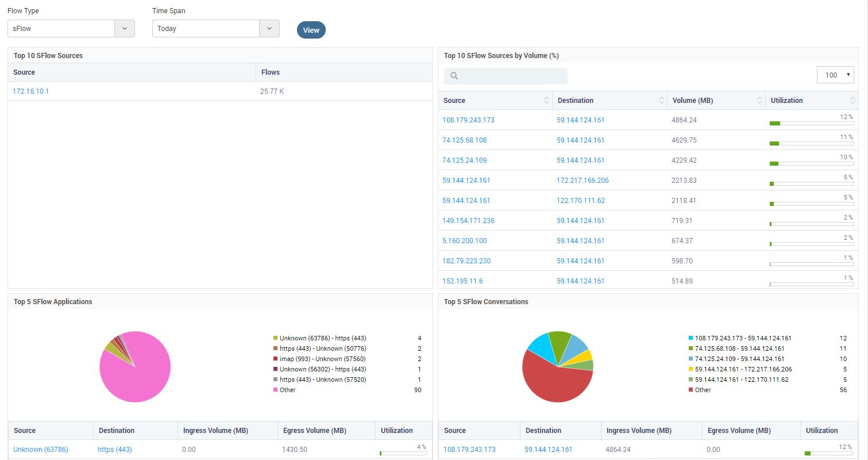Viewport: 868px width, 460px height.
Task: Click the View button
Action: (311, 30)
